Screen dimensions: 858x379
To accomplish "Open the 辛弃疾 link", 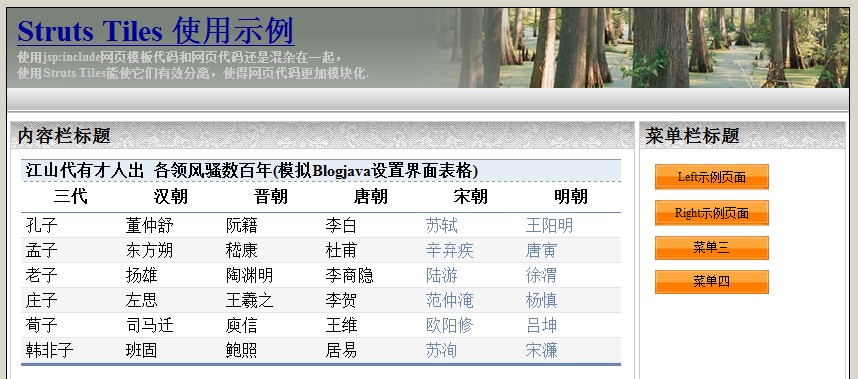I will pos(449,250).
